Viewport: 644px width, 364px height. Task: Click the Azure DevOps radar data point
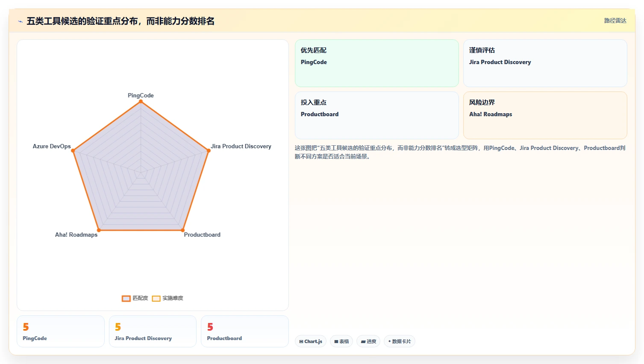point(73,150)
